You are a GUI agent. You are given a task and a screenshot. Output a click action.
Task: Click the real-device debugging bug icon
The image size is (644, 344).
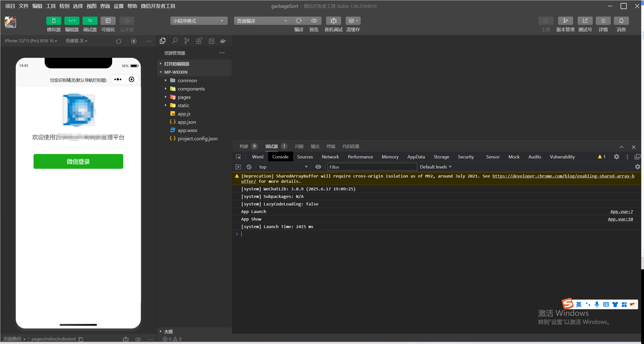pyautogui.click(x=333, y=21)
